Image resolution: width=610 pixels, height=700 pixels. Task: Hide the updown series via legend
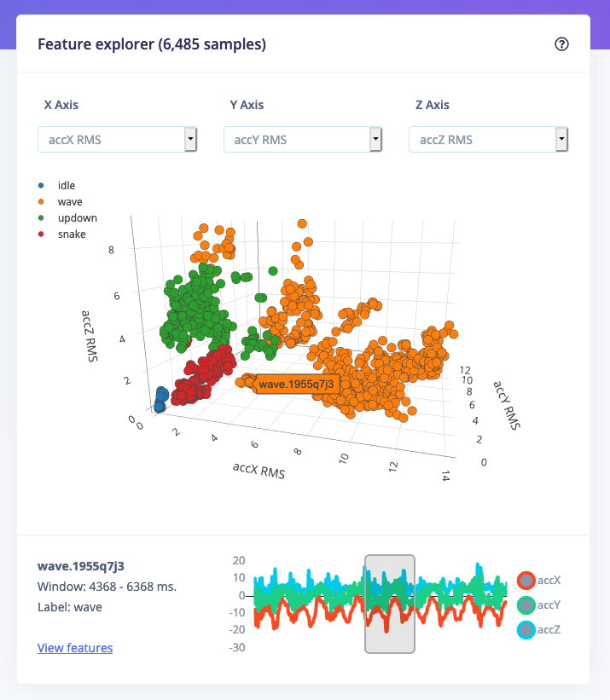pos(68,218)
